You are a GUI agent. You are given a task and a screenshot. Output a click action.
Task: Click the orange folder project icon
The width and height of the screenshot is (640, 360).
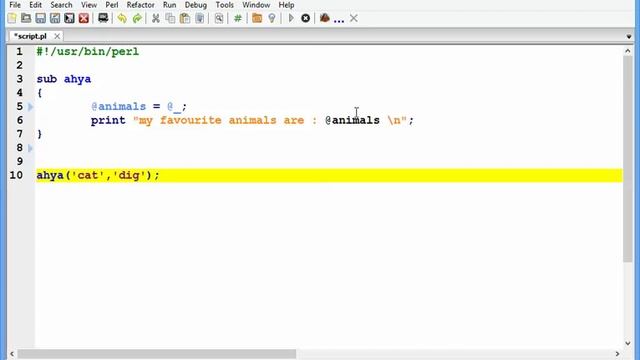coord(257,18)
